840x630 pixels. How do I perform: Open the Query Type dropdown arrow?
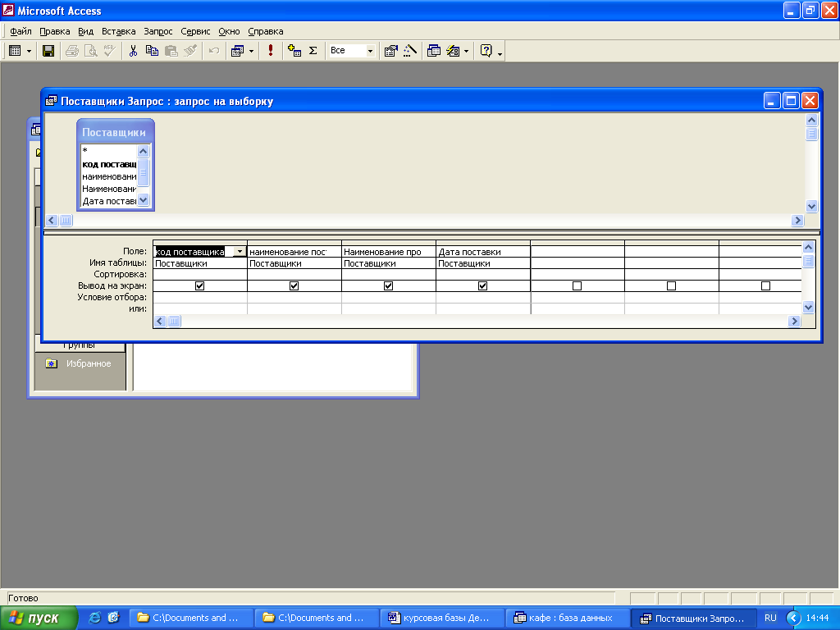251,51
